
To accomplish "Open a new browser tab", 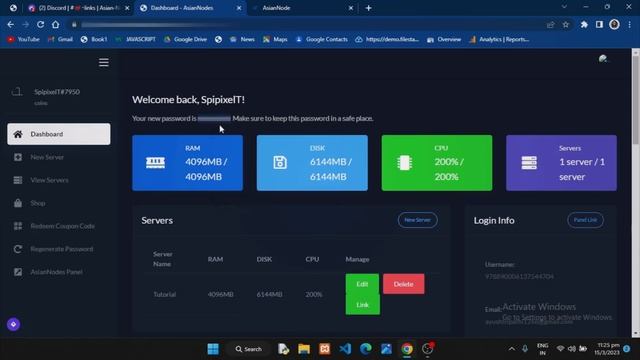I will pos(369,8).
